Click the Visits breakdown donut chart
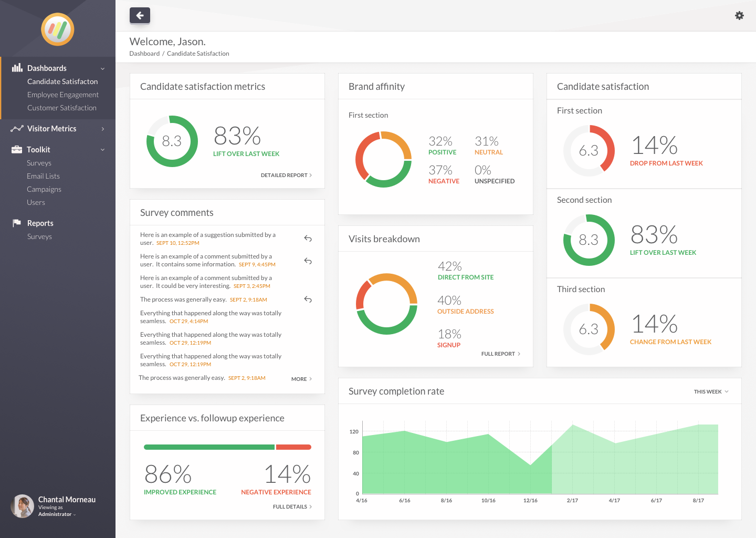Screen dimensions: 756x538 coord(386,304)
